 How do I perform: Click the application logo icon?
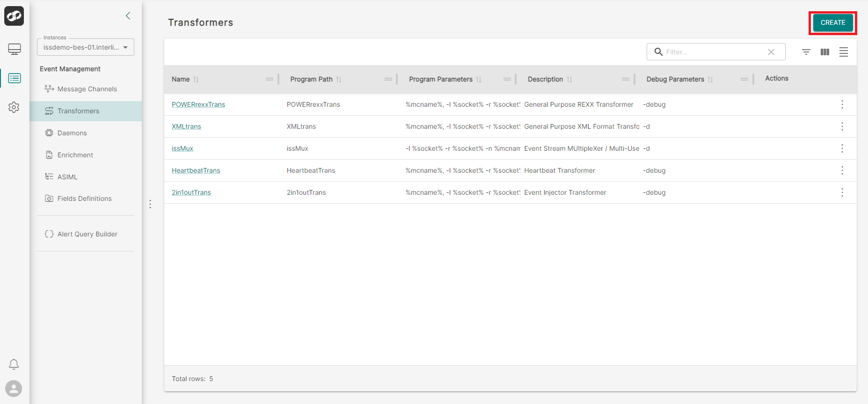(x=14, y=16)
